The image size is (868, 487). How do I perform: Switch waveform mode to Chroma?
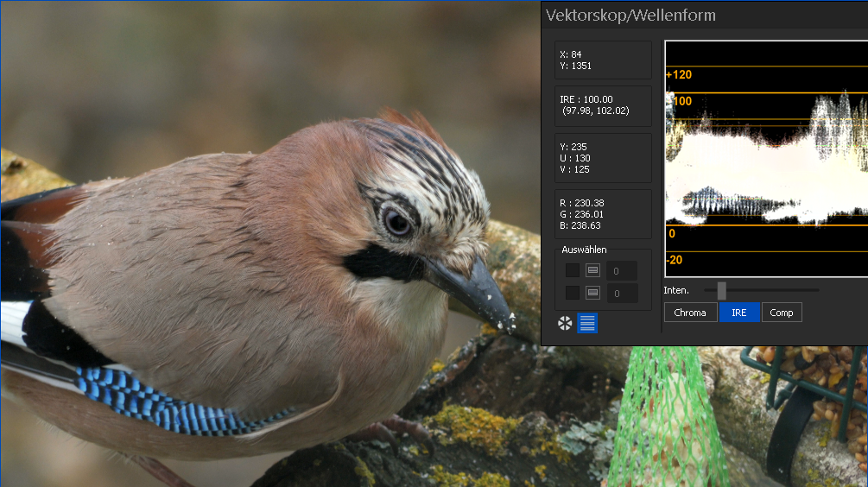pos(690,313)
